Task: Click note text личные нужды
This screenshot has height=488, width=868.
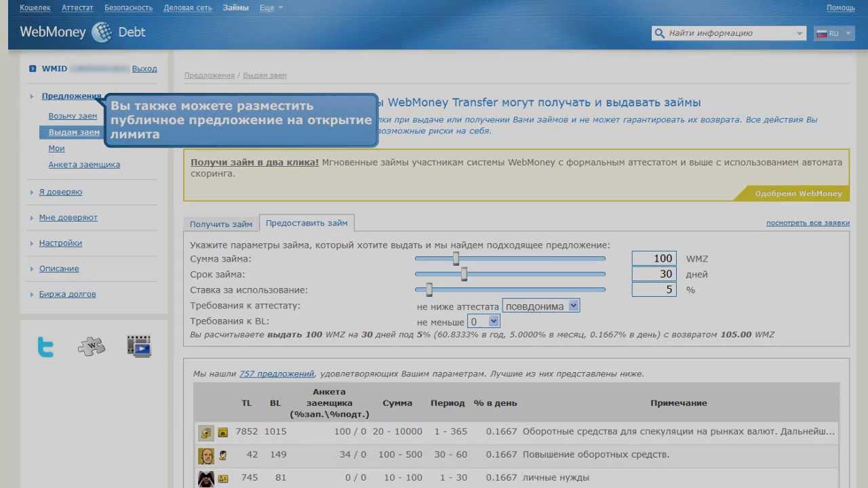Action: tap(556, 478)
